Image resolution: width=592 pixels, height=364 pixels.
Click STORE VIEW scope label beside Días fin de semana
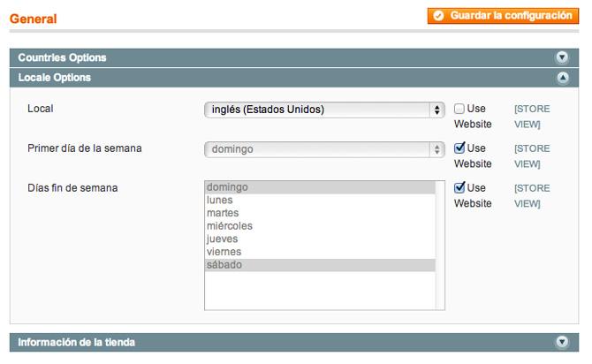(532, 195)
